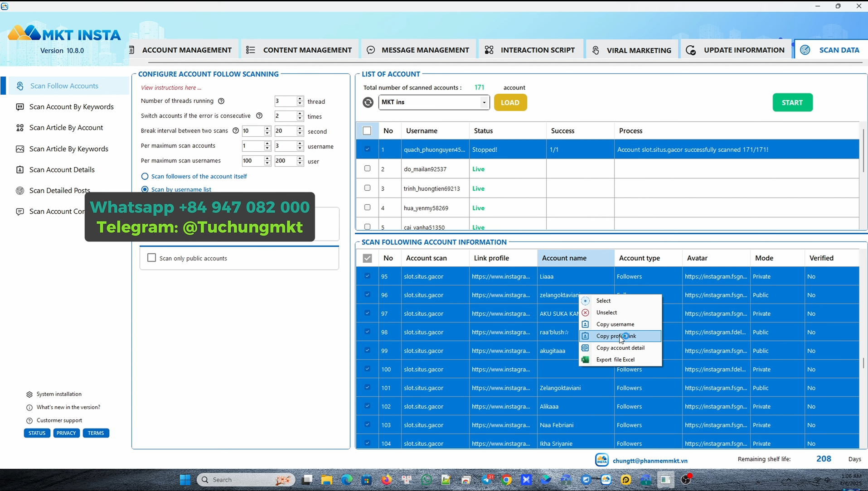
Task: Click the Scan Article By Keywords icon
Action: point(20,149)
